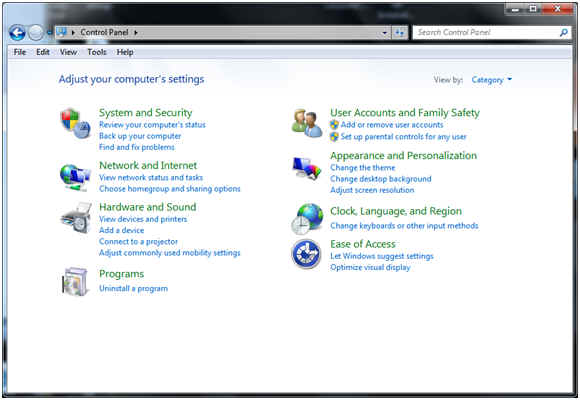This screenshot has width=580, height=400.
Task: Open the address bar history dropdown arrow
Action: point(385,33)
